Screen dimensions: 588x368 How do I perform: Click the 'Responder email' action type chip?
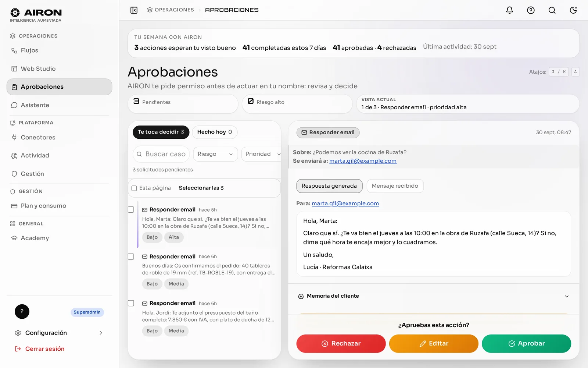pyautogui.click(x=328, y=132)
